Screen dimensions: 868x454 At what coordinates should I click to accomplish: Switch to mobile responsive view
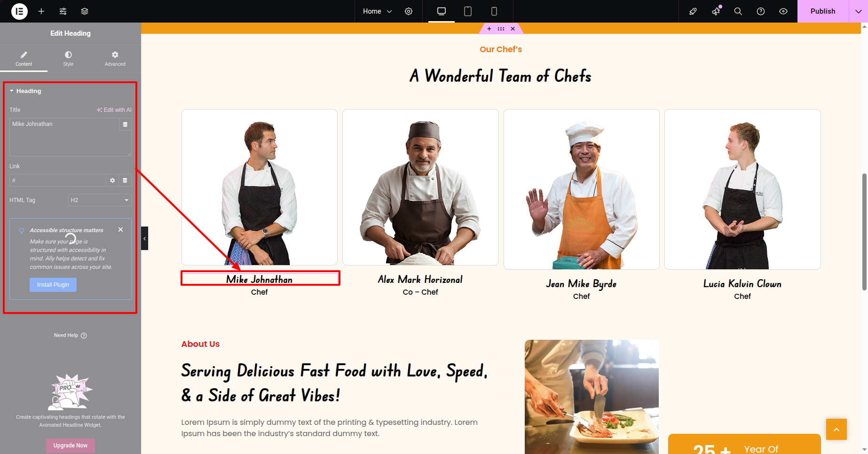pos(494,11)
